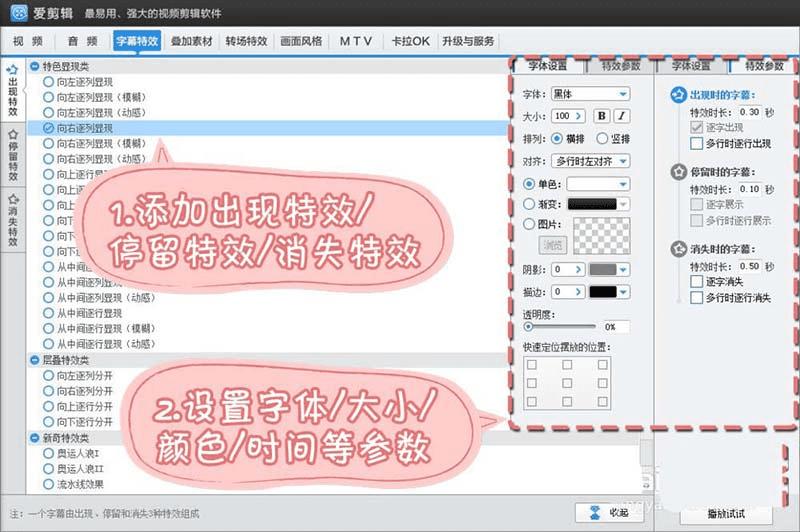Select the 消失特效 sidebar star icon
The height and width of the screenshot is (532, 800).
click(x=13, y=199)
